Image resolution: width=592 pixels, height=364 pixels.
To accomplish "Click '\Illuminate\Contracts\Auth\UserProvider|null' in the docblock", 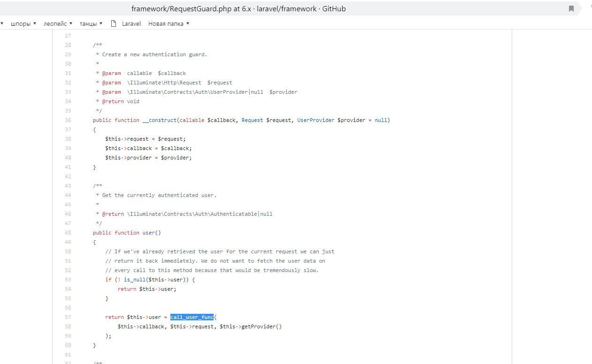I will (x=195, y=92).
